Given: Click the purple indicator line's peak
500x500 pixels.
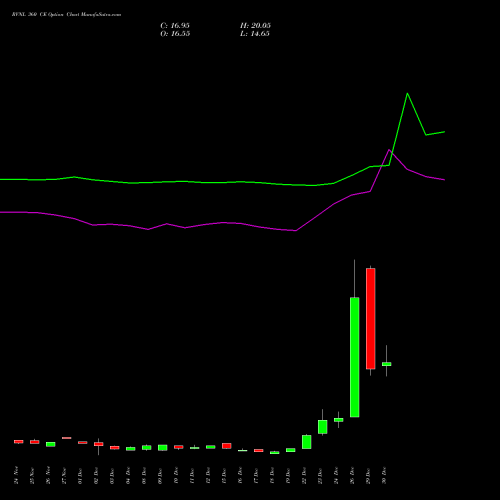Looking at the screenshot, I should (x=389, y=150).
